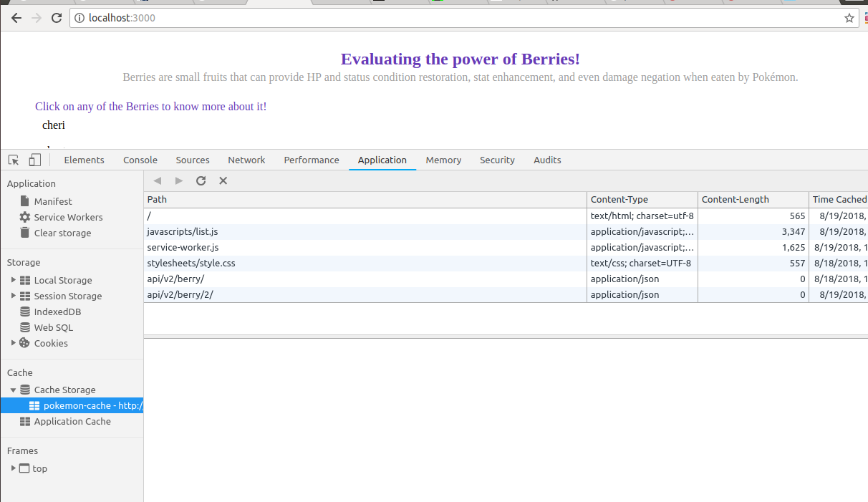
Task: Click the inspect element picker icon
Action: click(x=14, y=160)
